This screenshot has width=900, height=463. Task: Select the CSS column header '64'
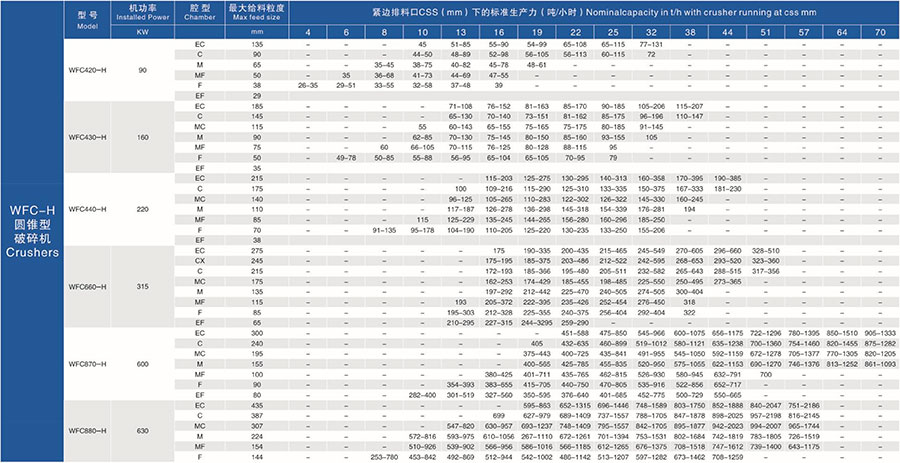click(841, 33)
